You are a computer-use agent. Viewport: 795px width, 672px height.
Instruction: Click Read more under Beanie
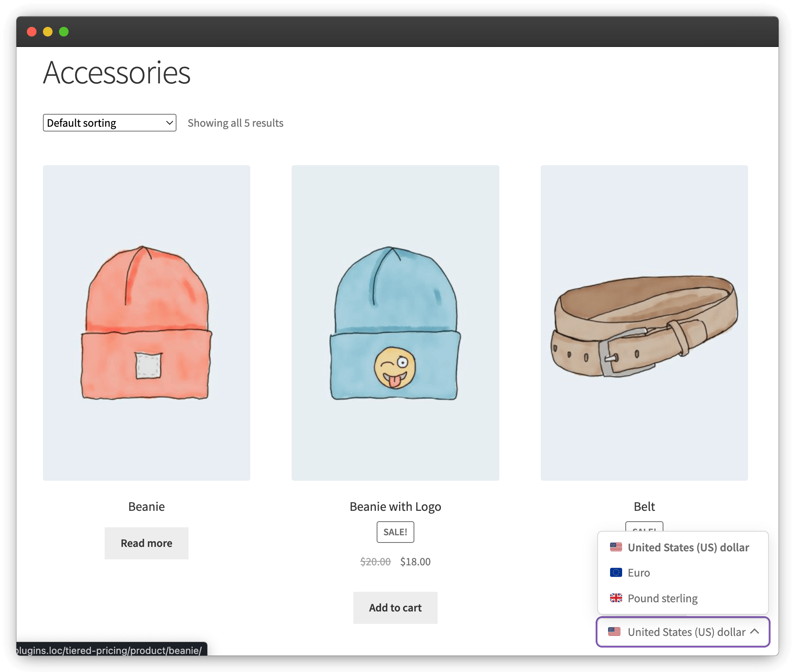tap(146, 543)
